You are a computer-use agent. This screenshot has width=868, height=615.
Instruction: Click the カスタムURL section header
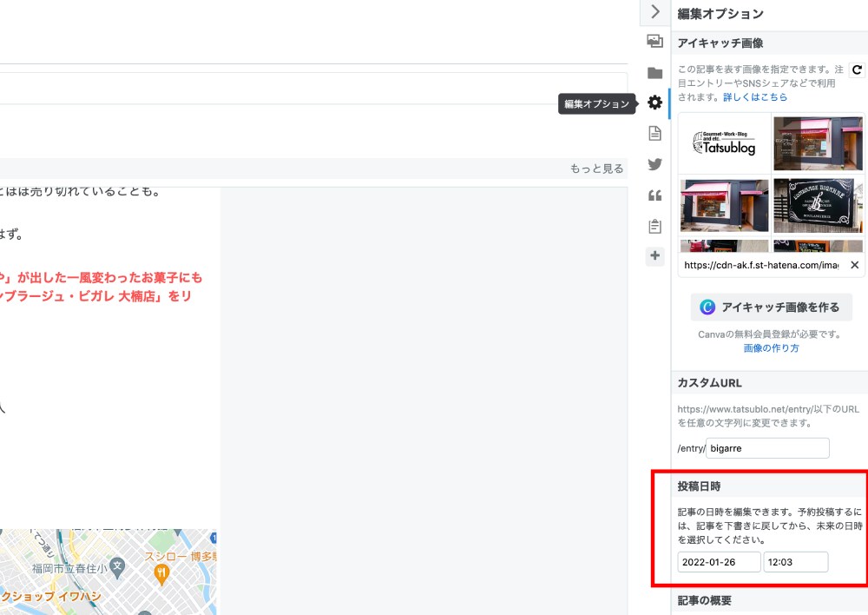coord(769,383)
